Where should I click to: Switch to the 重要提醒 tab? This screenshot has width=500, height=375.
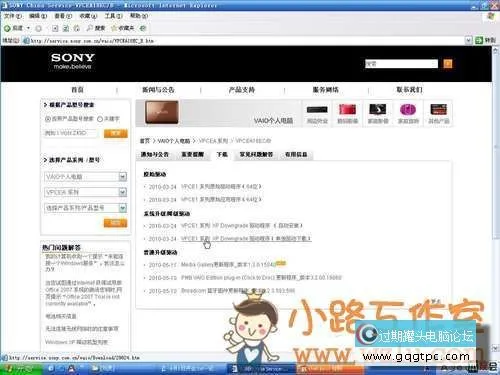pos(192,154)
